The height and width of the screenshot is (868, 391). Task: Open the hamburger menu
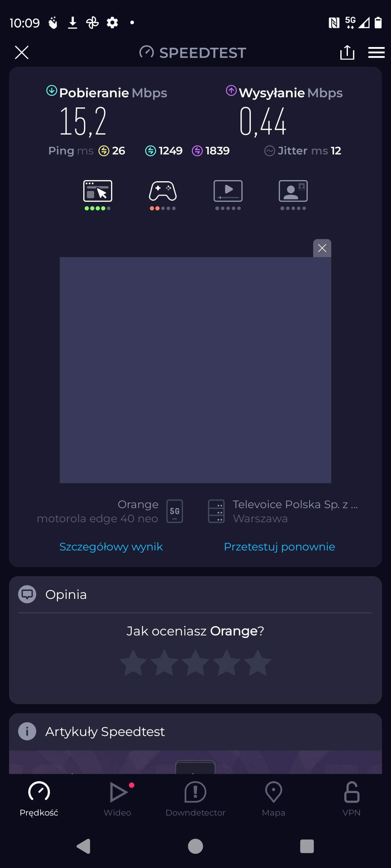[376, 52]
